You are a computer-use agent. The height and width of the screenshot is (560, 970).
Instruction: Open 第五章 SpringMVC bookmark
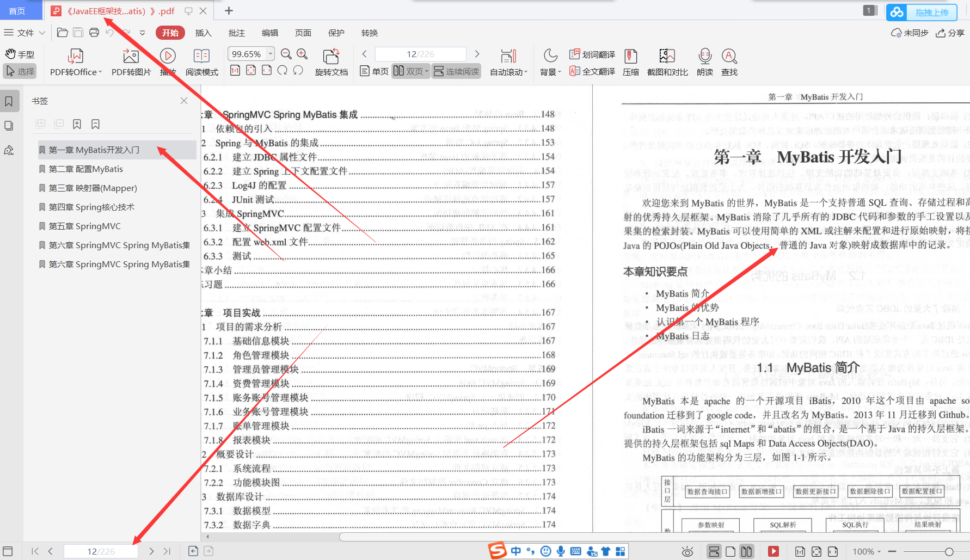pos(85,226)
